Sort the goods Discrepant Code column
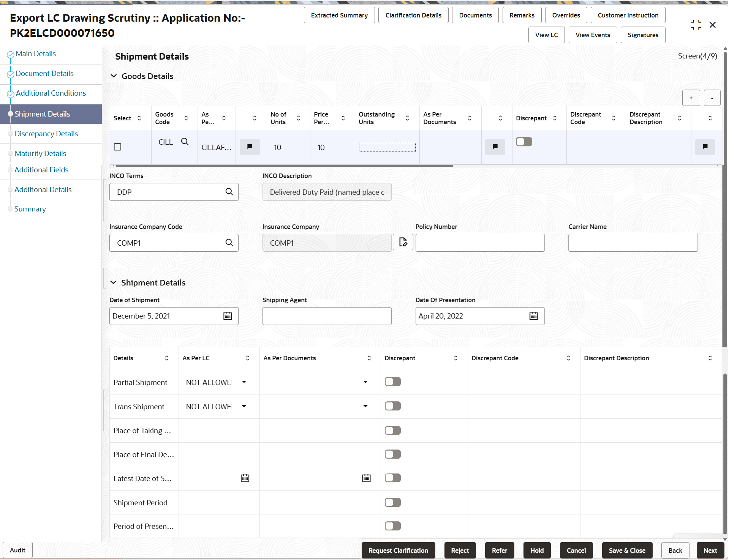 coord(614,118)
